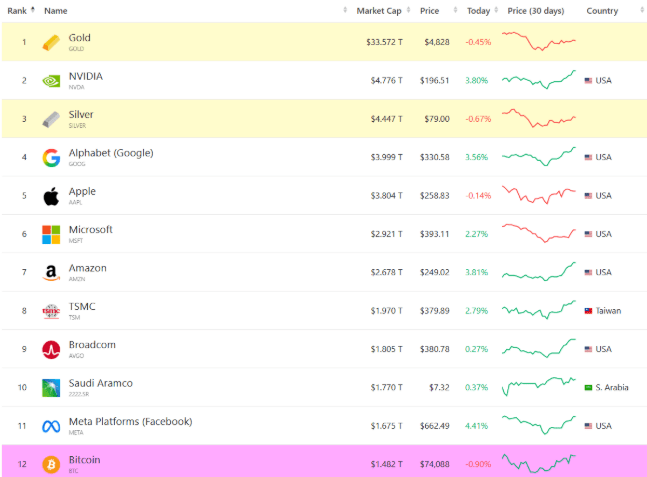Click the Bitcoin logo icon
Image resolution: width=647 pixels, height=477 pixels.
[x=51, y=465]
